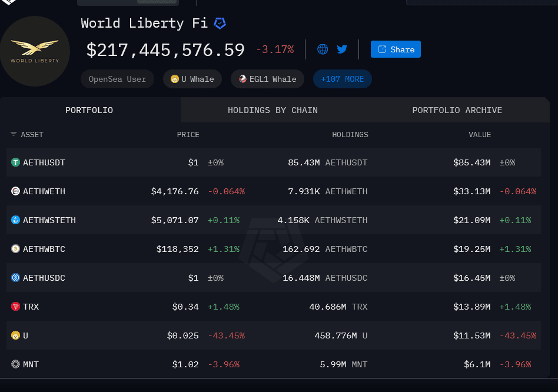This screenshot has height=392, width=558.
Task: Click the 85.43M AETHUSDT holdings
Action: point(327,162)
